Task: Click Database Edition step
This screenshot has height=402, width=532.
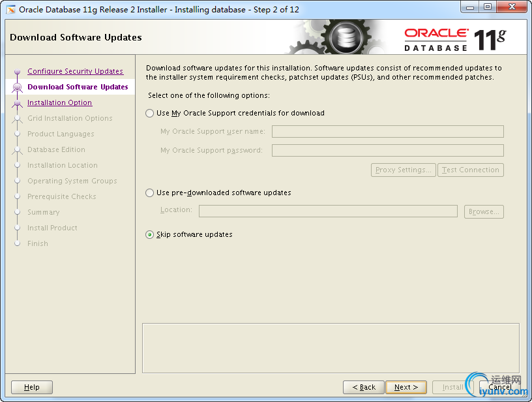Action: pyautogui.click(x=56, y=149)
